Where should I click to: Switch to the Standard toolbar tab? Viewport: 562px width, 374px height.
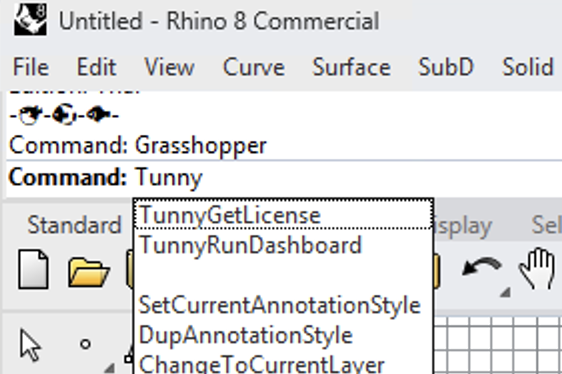(x=75, y=226)
